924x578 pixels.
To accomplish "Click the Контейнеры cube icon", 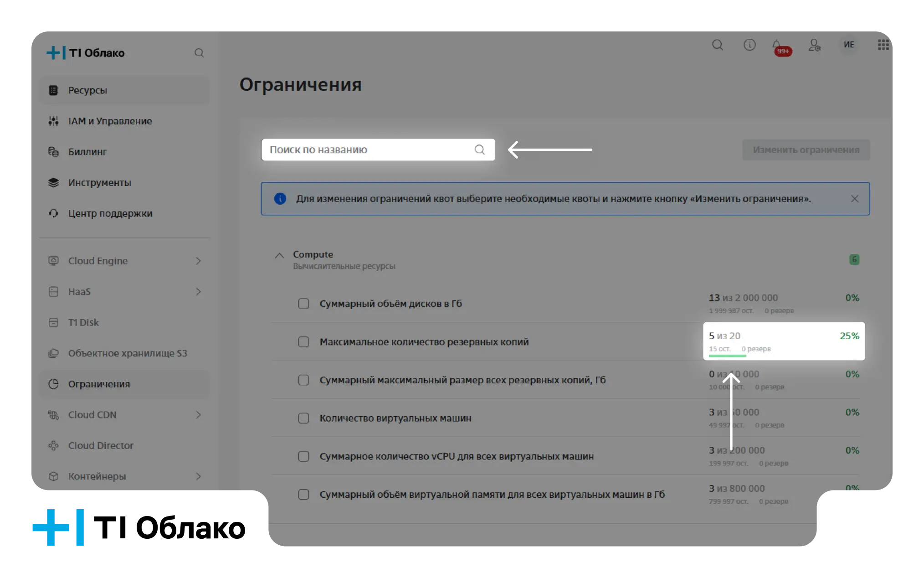I will point(53,476).
